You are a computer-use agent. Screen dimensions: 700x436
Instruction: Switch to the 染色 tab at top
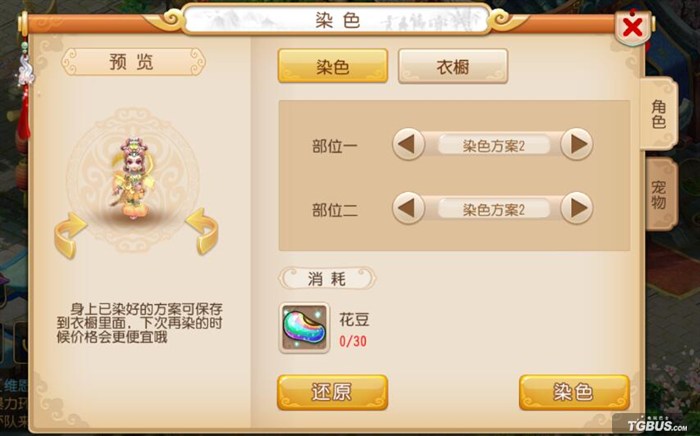(x=333, y=66)
